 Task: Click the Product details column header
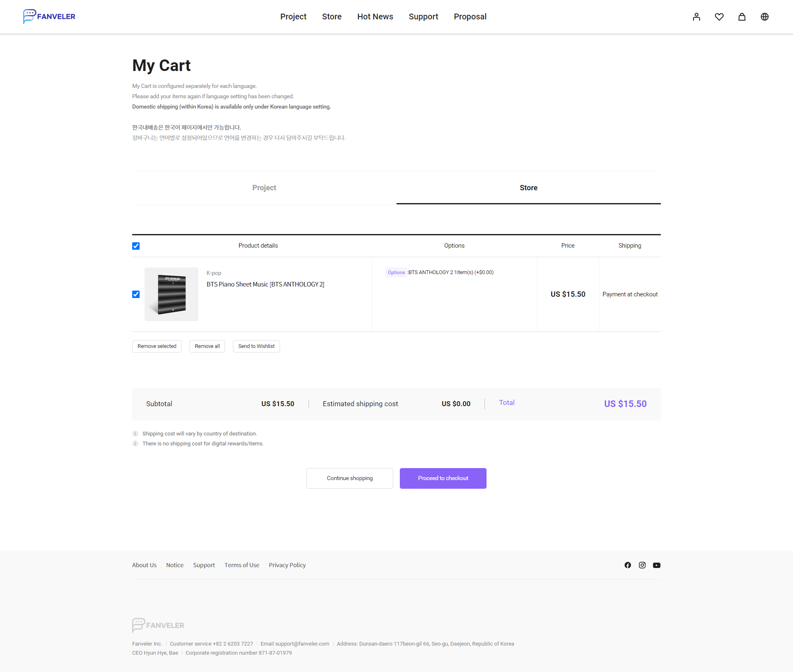click(x=258, y=246)
